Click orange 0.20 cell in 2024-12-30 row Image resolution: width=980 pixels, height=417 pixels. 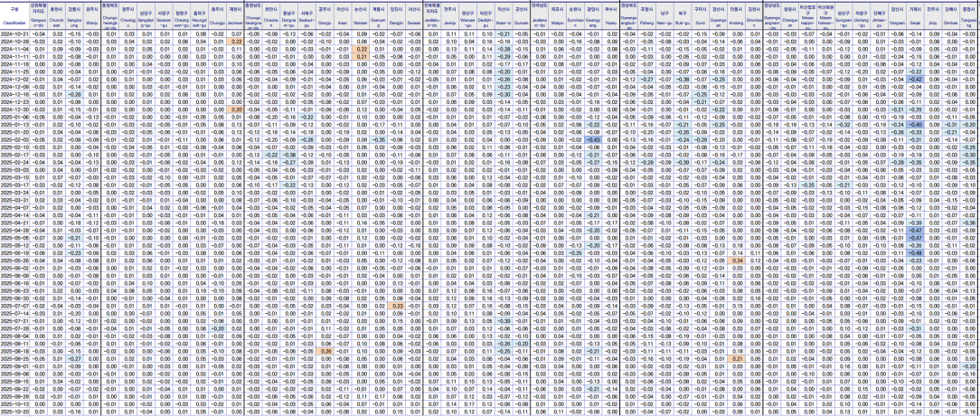(236, 109)
